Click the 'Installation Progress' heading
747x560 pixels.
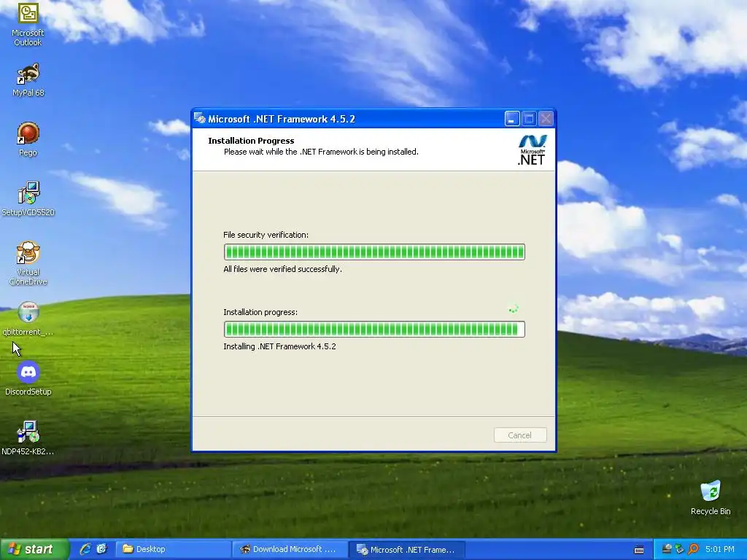251,141
